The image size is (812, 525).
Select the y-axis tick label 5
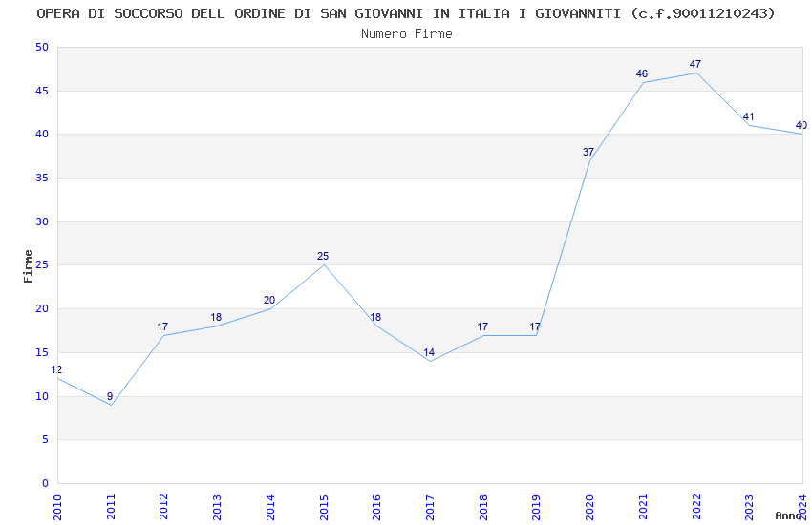(46, 440)
